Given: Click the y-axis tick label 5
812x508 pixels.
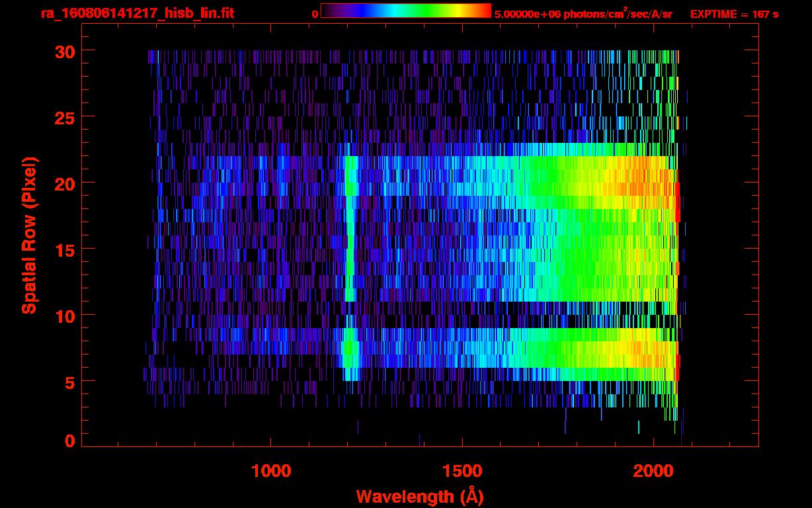Looking at the screenshot, I should 69,382.
